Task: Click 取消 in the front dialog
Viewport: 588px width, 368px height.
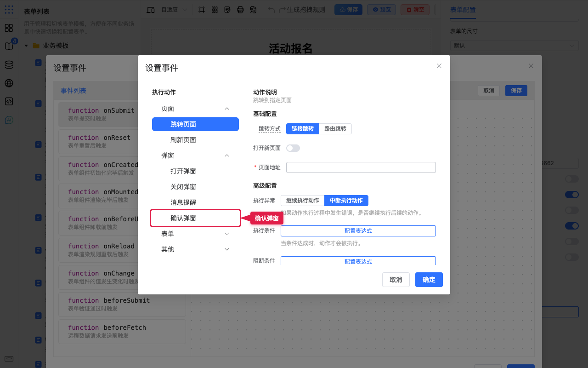Action: click(x=396, y=280)
